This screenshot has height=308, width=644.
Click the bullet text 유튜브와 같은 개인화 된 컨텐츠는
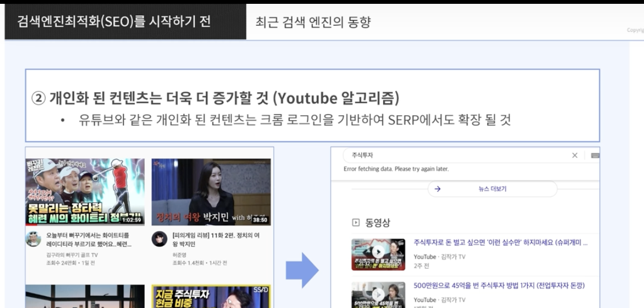click(x=295, y=121)
